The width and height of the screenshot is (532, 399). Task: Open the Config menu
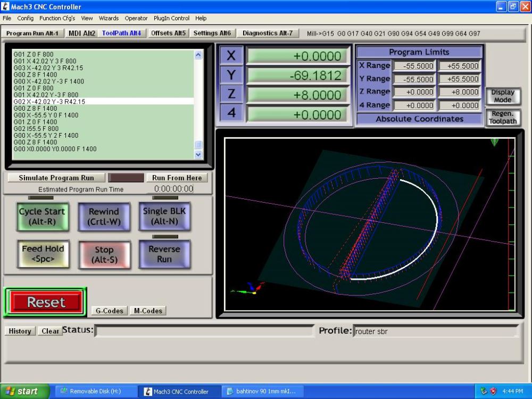(25, 18)
